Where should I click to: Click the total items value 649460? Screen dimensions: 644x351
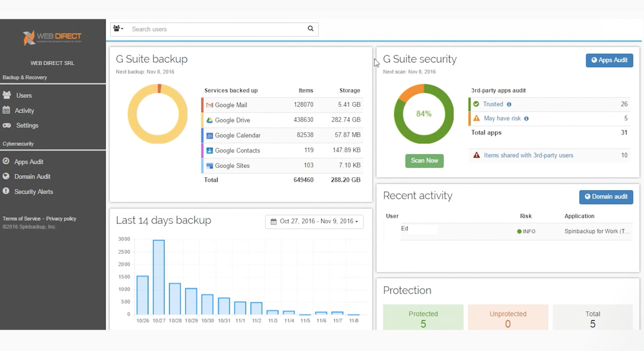click(303, 180)
